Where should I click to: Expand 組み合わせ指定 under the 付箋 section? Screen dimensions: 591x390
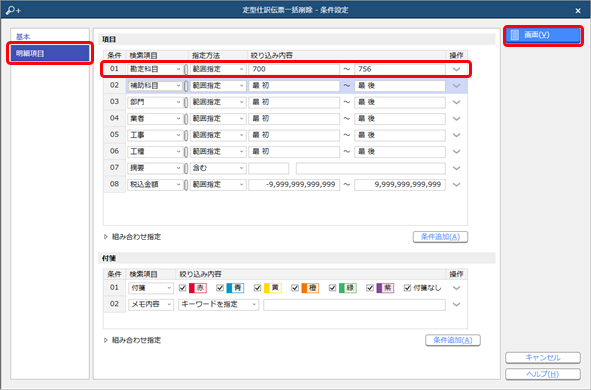click(x=133, y=340)
